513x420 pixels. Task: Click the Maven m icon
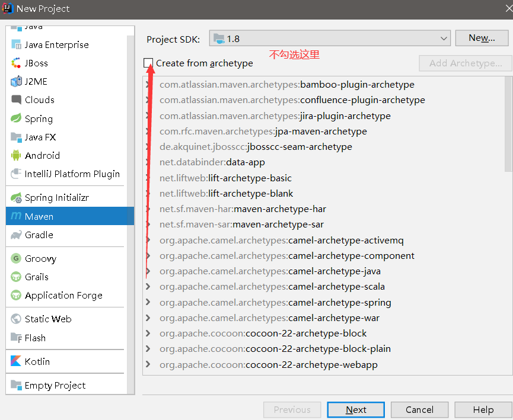(16, 216)
